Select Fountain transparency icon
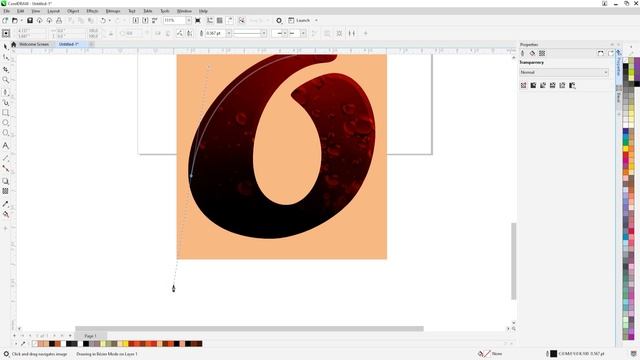Viewport: 640px width, 360px height. coord(543,85)
